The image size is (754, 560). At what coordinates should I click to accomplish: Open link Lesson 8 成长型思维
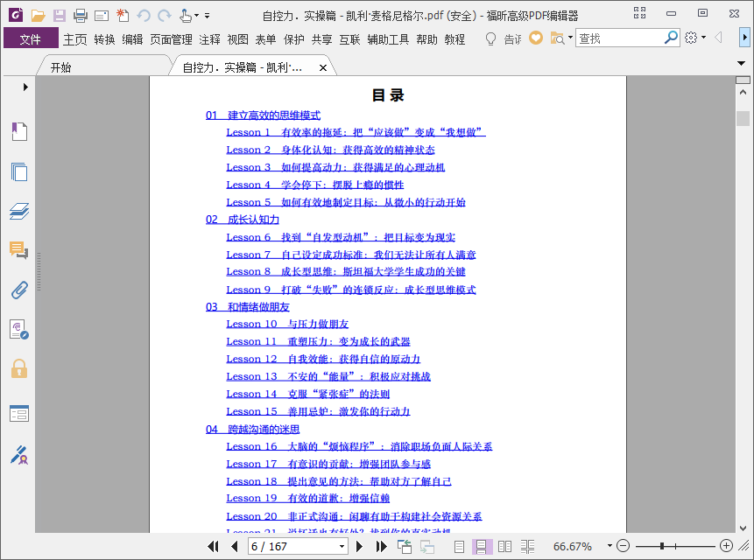pos(346,272)
